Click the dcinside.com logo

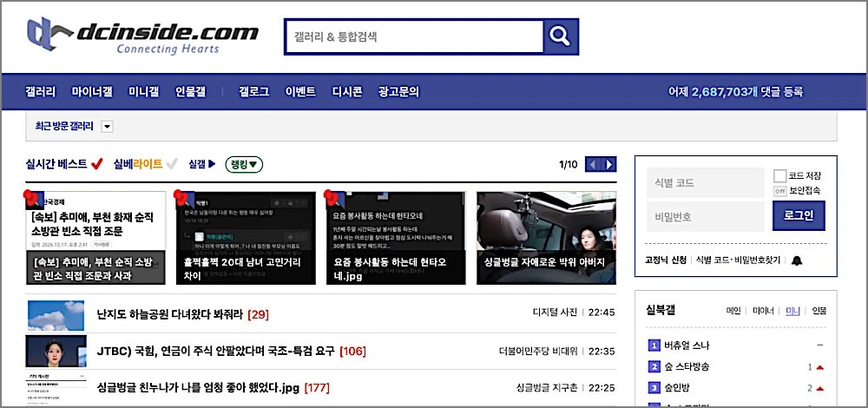pyautogui.click(x=142, y=36)
